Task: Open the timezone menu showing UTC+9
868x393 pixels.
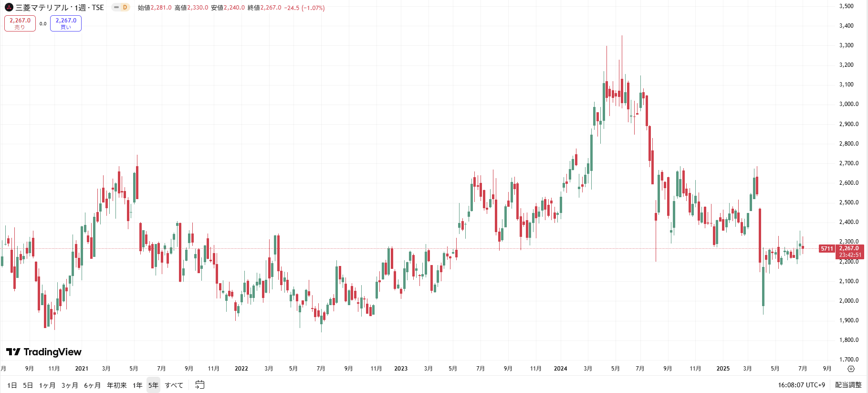Action: coord(802,385)
